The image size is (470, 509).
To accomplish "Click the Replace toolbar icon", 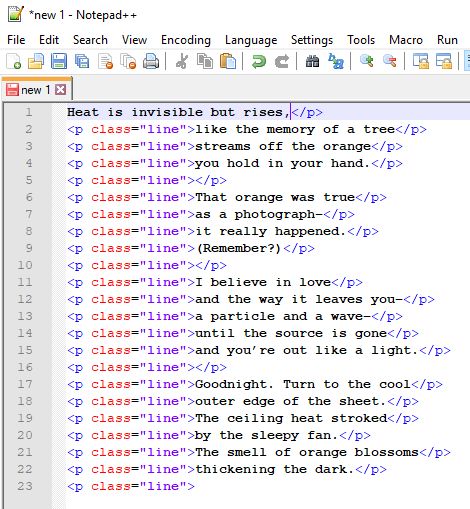I will click(336, 61).
